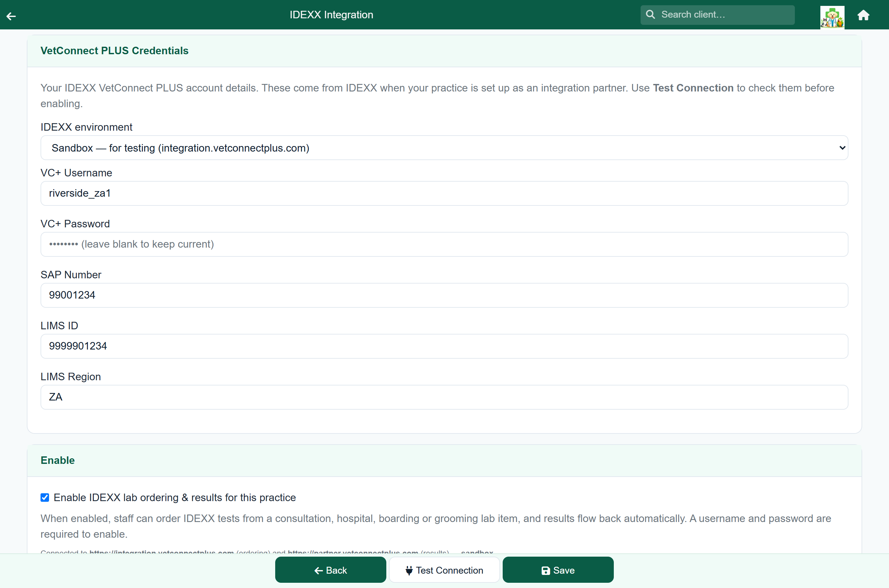This screenshot has width=889, height=588.
Task: Click the Enable IDEXX lab ordering label text
Action: [175, 497]
